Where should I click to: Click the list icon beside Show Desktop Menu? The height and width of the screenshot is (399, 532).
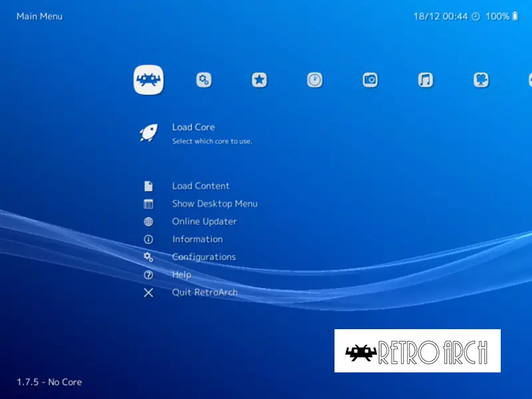tap(148, 204)
